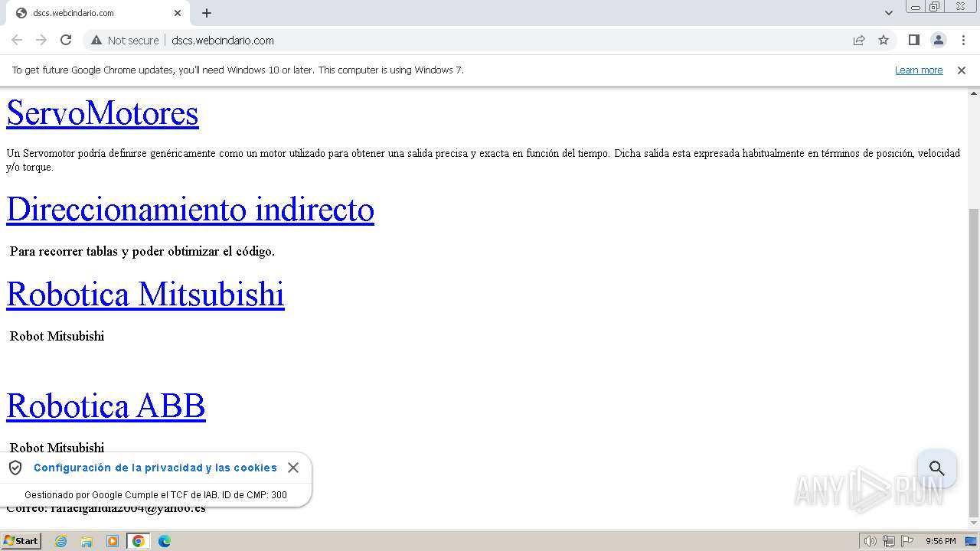Click the ServoMotor description paragraph
This screenshot has width=980, height=551.
483,160
